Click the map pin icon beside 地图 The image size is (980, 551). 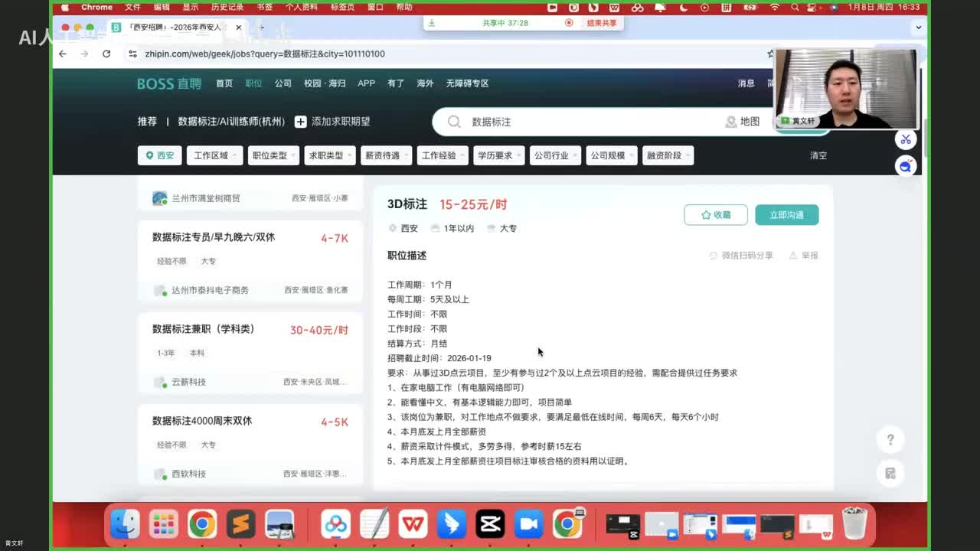click(x=730, y=122)
